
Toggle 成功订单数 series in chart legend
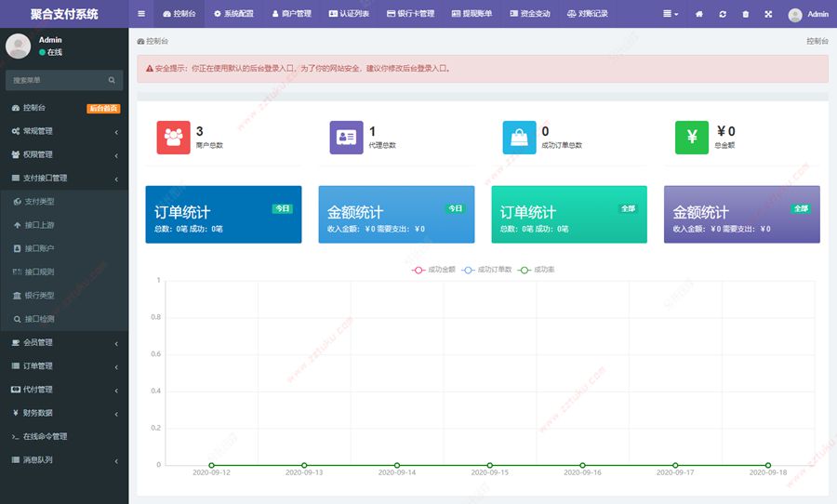(487, 270)
